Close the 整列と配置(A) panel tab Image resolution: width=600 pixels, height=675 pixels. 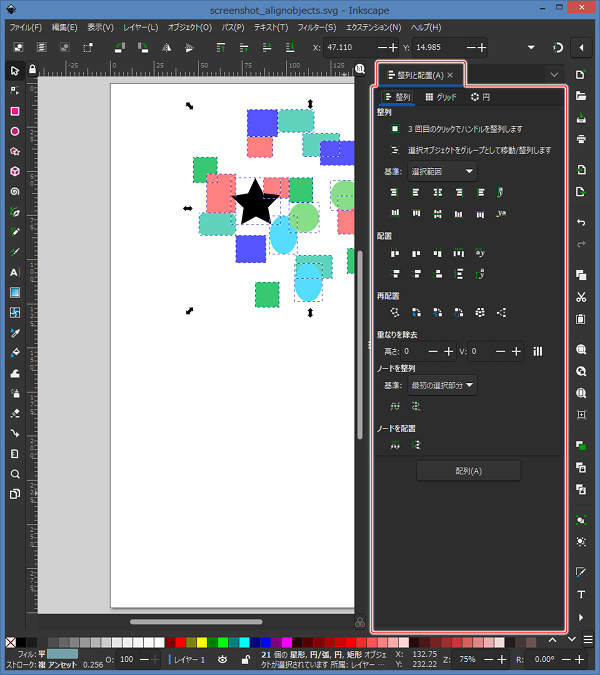450,75
